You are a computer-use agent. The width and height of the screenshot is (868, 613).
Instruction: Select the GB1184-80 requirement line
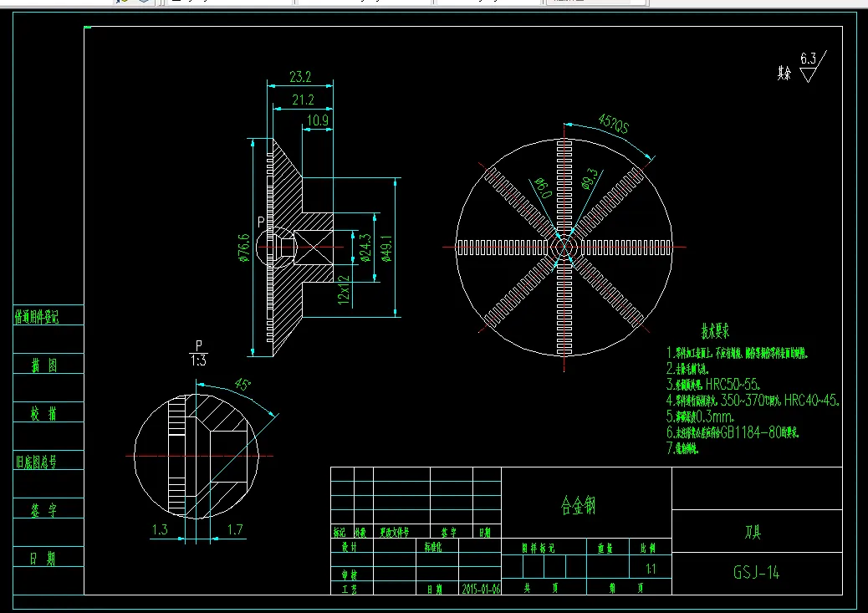point(733,432)
